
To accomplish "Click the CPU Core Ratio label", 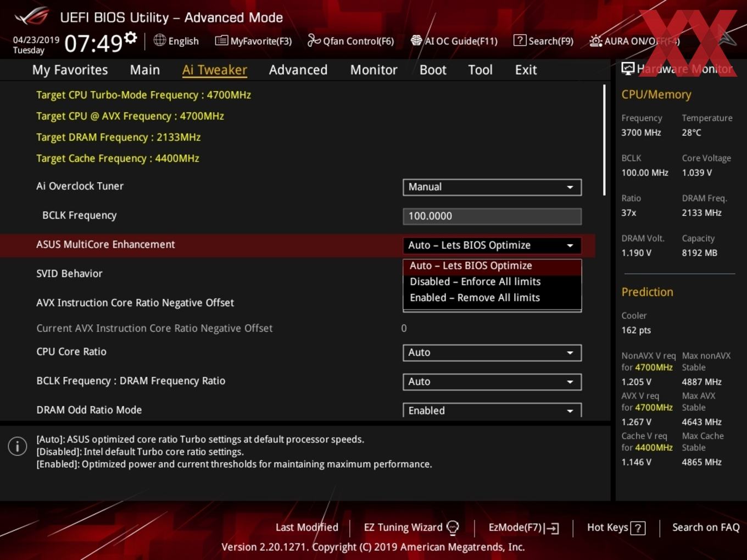I will [71, 352].
